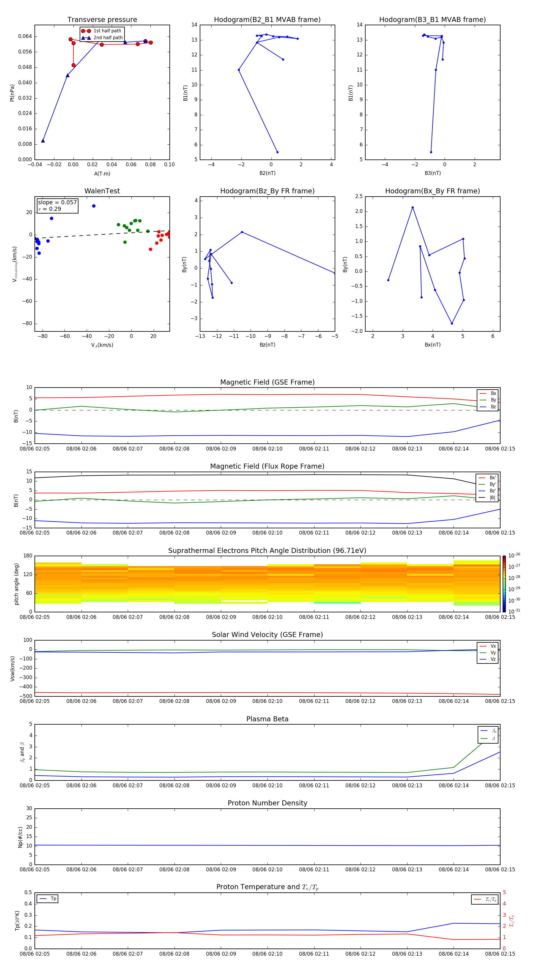
Task: Click the 'Pt(nPa)' y-axis label
Action: pyautogui.click(x=12, y=93)
